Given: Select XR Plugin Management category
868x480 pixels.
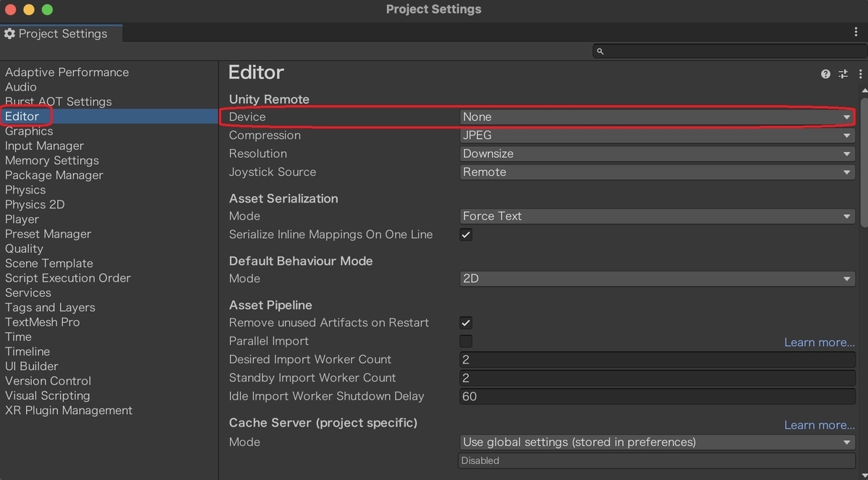Looking at the screenshot, I should click(x=69, y=410).
